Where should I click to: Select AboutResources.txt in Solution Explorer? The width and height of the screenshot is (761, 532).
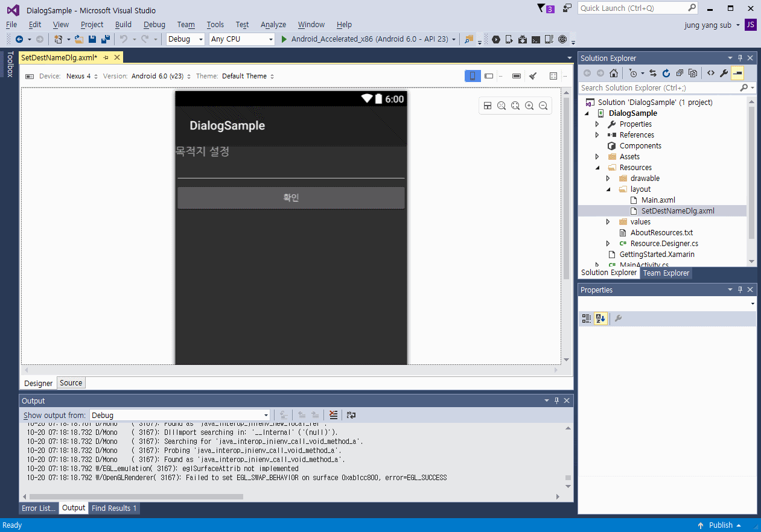661,233
